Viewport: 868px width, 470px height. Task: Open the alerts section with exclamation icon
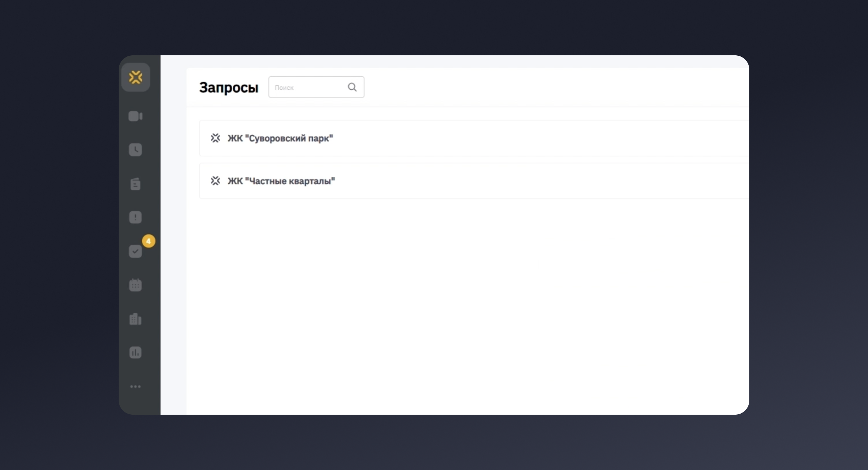coord(135,217)
